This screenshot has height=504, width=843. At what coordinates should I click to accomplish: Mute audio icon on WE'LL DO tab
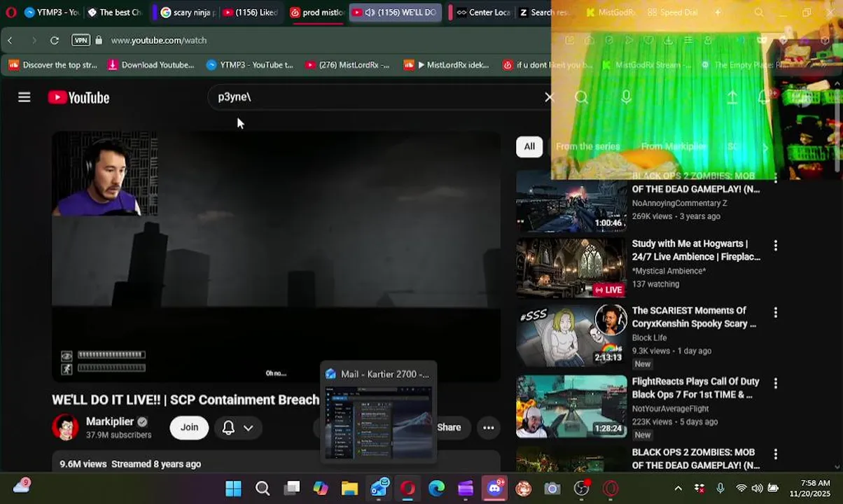point(370,12)
